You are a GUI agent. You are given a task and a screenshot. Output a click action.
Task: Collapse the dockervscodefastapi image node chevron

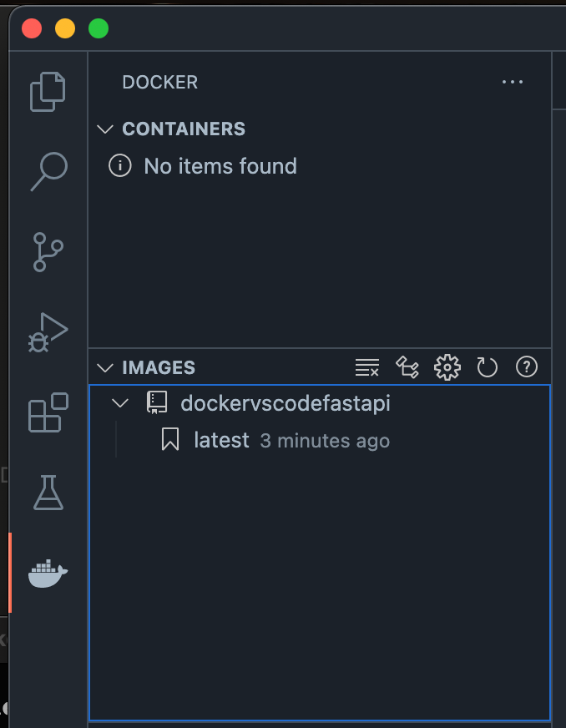(120, 403)
